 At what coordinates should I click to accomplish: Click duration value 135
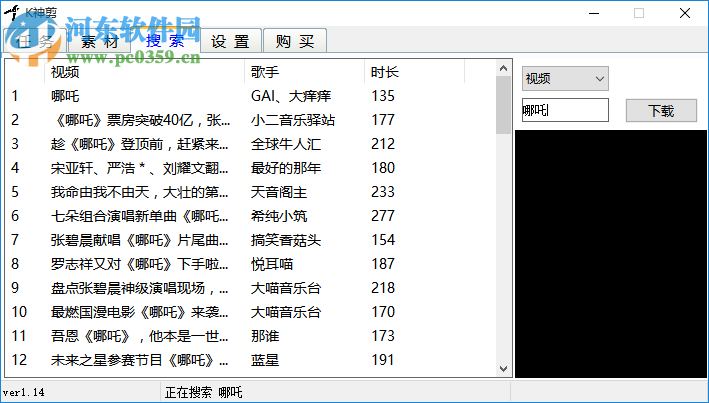(x=383, y=96)
